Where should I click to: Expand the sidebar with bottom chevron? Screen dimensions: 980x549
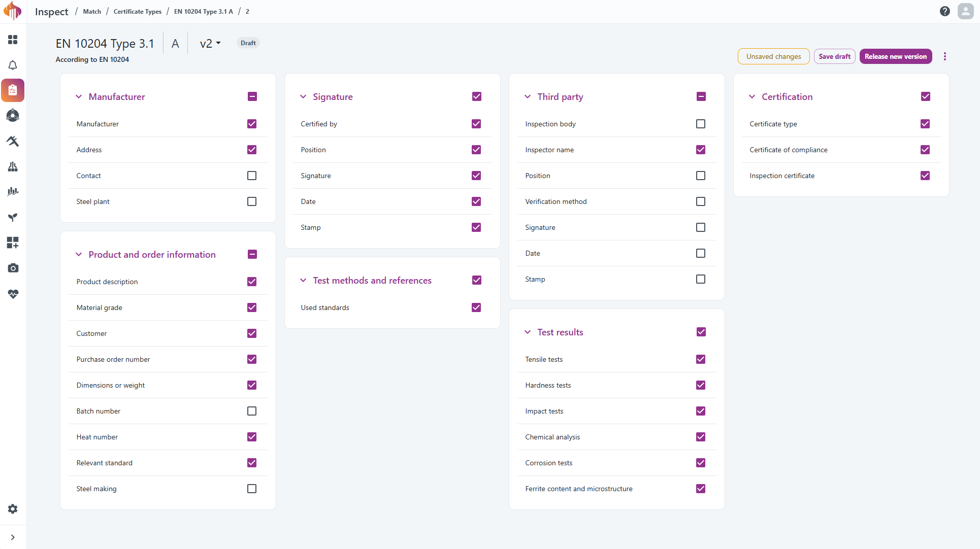click(13, 537)
